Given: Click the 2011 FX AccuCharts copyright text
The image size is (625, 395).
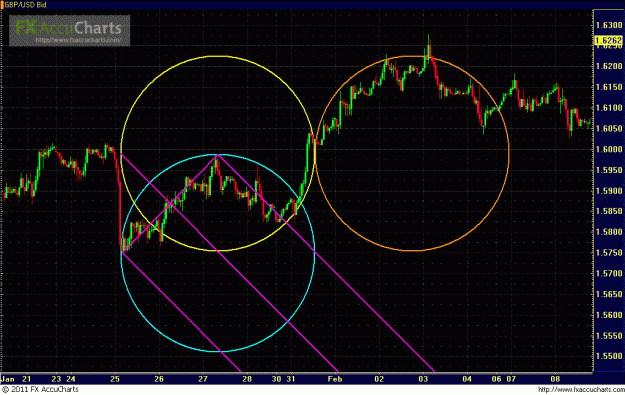Looking at the screenshot, I should pos(40,389).
